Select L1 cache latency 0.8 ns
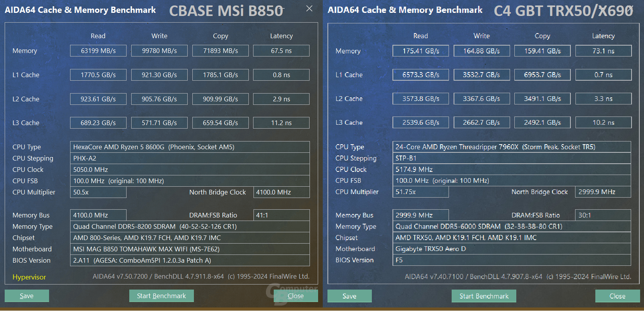Image resolution: width=644 pixels, height=311 pixels. pyautogui.click(x=281, y=75)
